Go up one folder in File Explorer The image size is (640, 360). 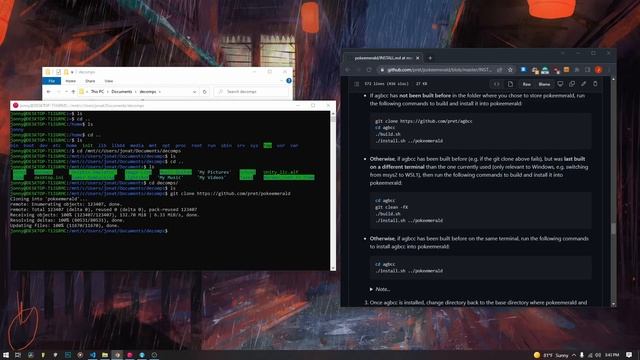pos(73,92)
